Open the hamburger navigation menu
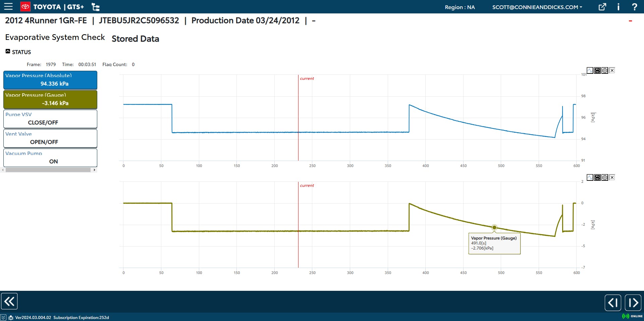Viewport: 644px width, 321px height. [x=8, y=7]
